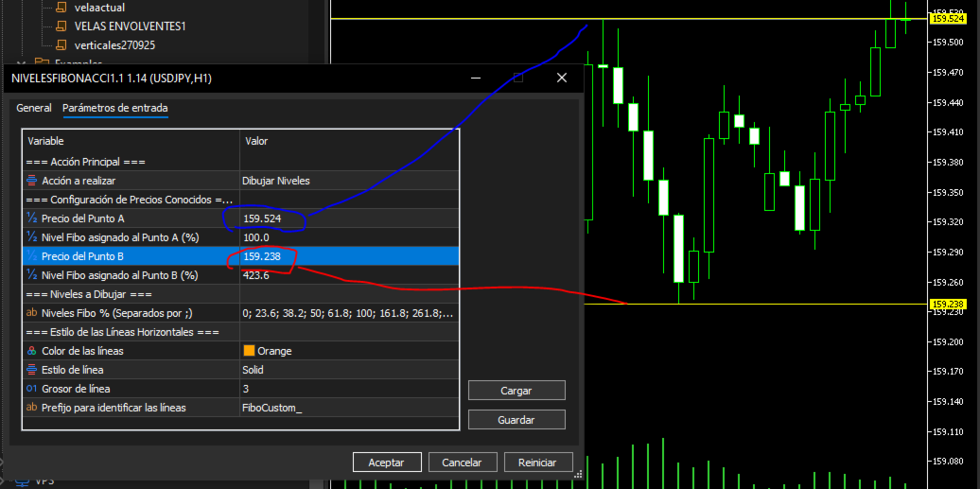Select verticales270925 script in Navigator
The image size is (980, 489).
(114, 45)
